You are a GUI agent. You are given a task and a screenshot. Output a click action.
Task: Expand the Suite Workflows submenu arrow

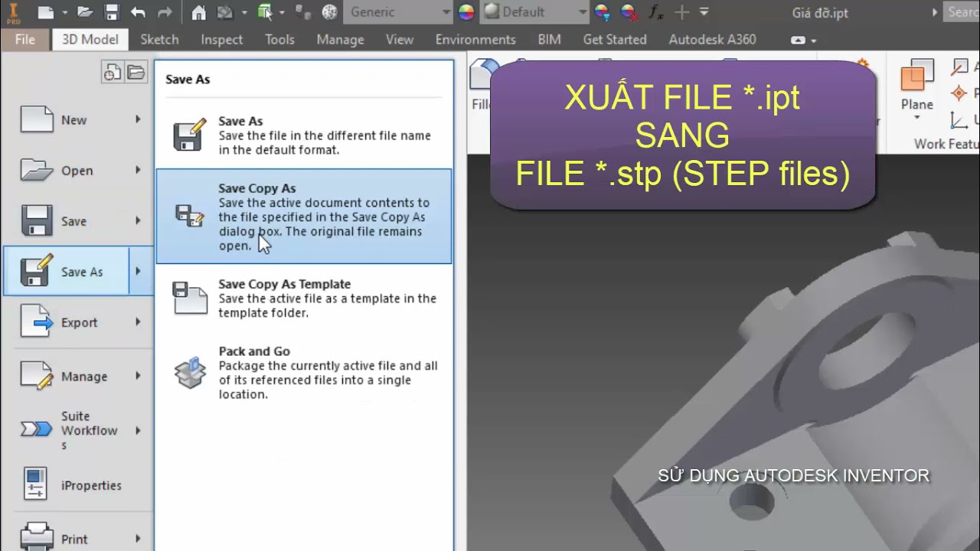[139, 431]
